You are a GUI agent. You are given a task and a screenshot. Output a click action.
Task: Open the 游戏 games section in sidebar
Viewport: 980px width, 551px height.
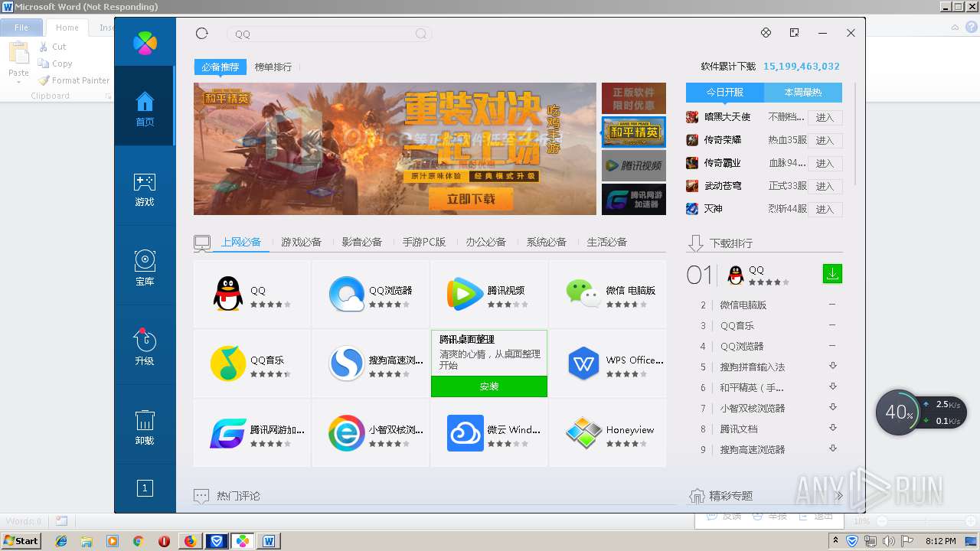coord(145,190)
